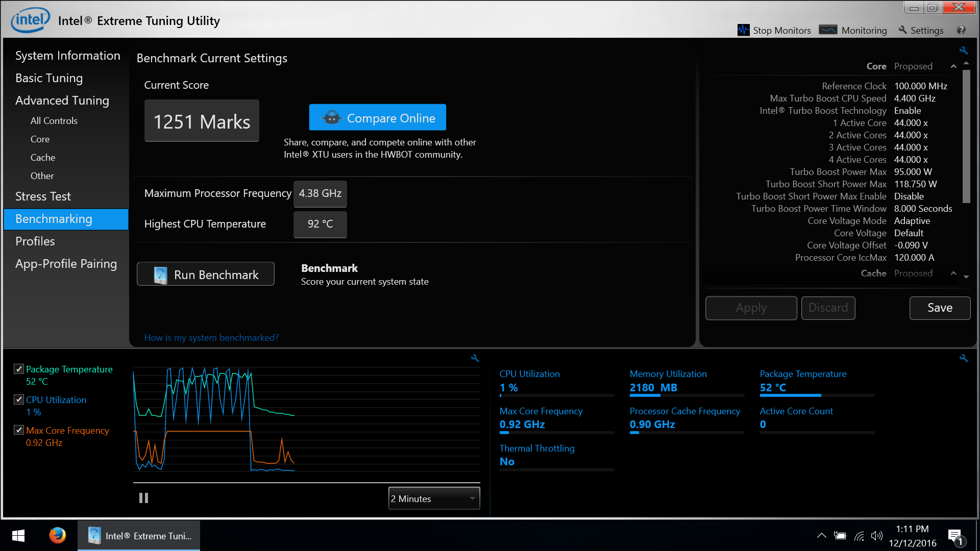Toggle the Max Core Frequency checkbox

tap(19, 430)
